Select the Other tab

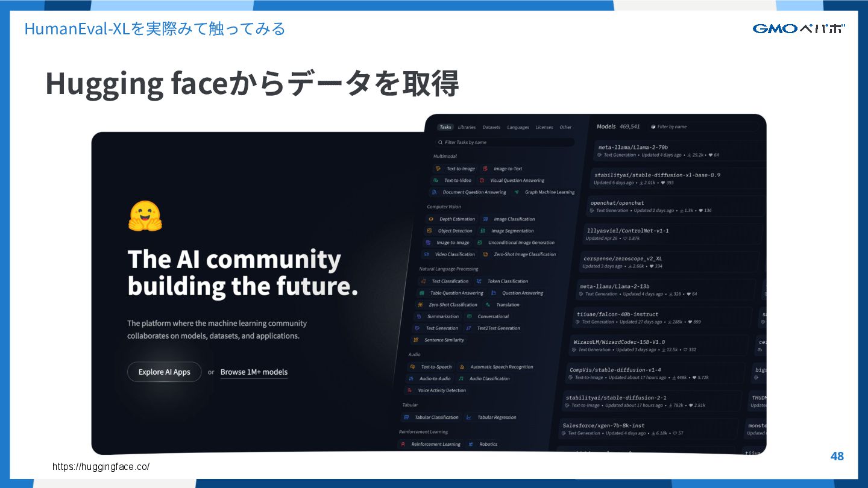[x=565, y=127]
